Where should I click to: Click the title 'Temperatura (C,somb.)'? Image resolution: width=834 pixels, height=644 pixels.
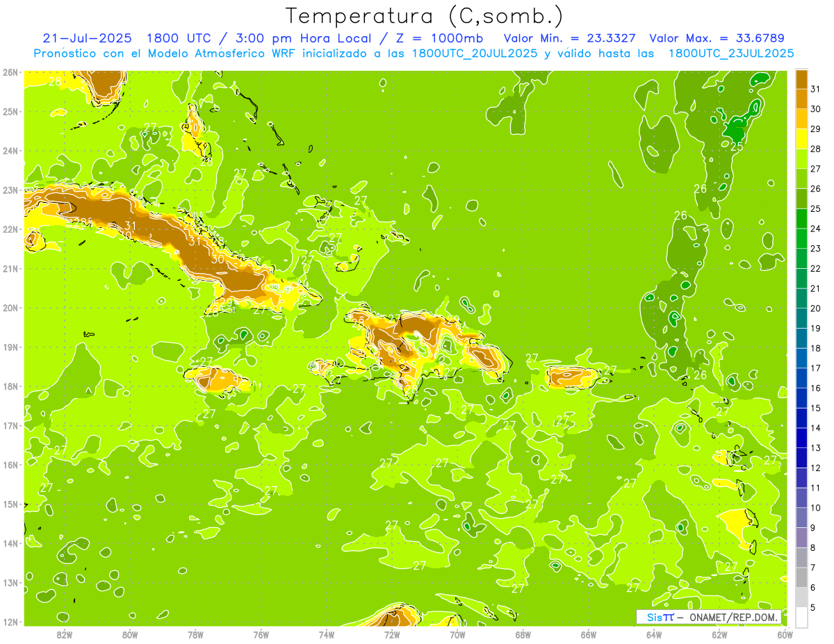(x=425, y=16)
